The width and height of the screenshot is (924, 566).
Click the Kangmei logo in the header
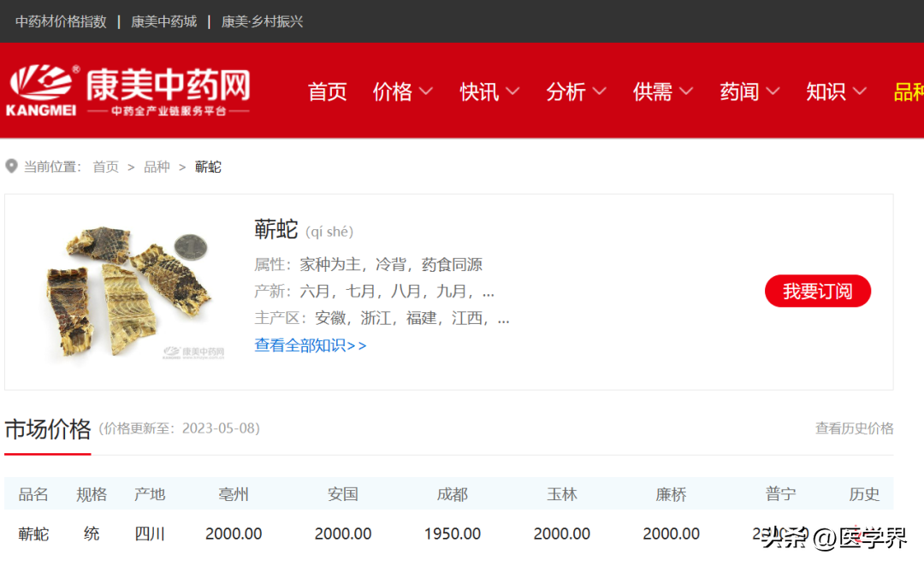point(128,91)
